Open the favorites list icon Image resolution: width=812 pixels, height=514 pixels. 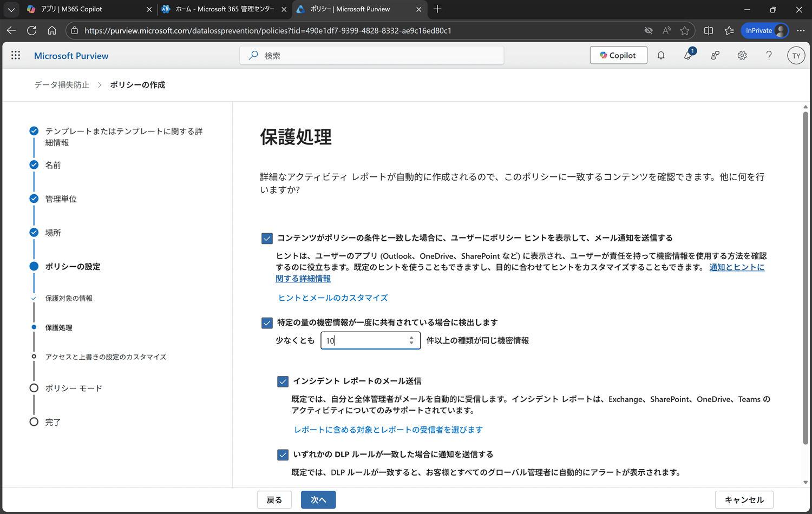point(729,30)
